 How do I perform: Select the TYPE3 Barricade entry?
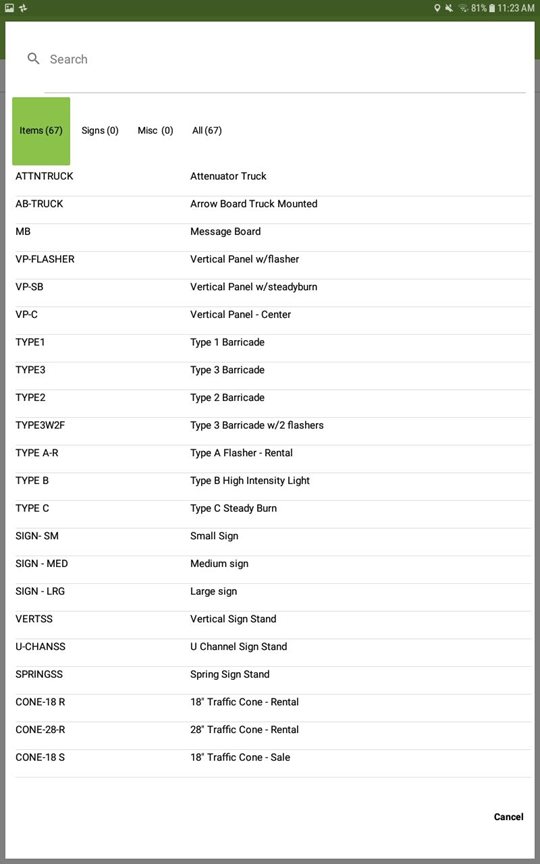tap(273, 370)
